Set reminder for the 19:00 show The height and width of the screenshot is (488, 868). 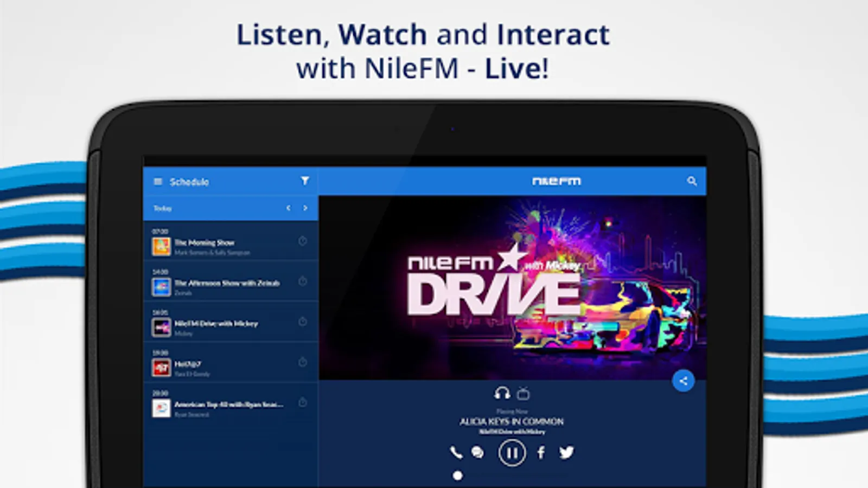[x=303, y=362]
